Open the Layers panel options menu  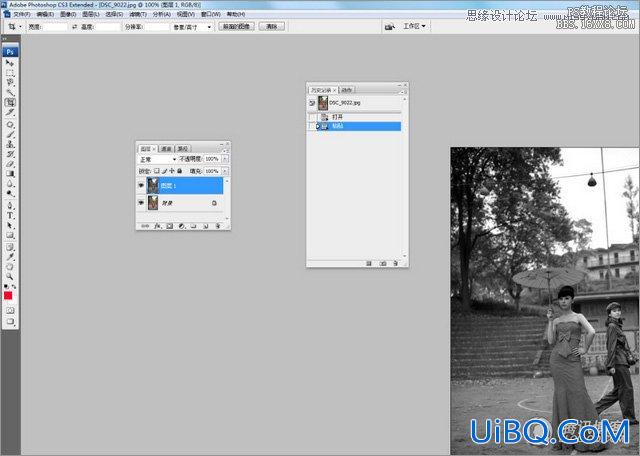point(226,150)
